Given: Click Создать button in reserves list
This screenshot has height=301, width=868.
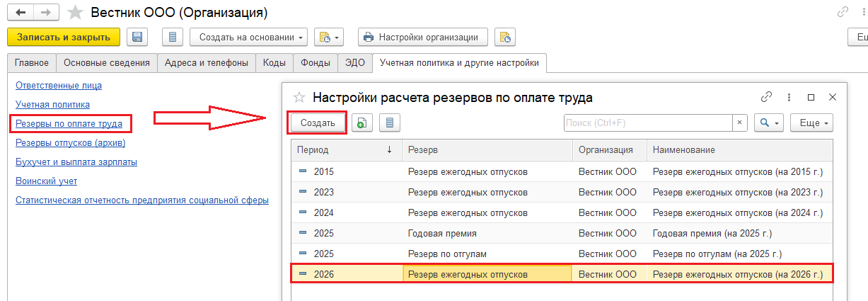Looking at the screenshot, I should tap(318, 123).
